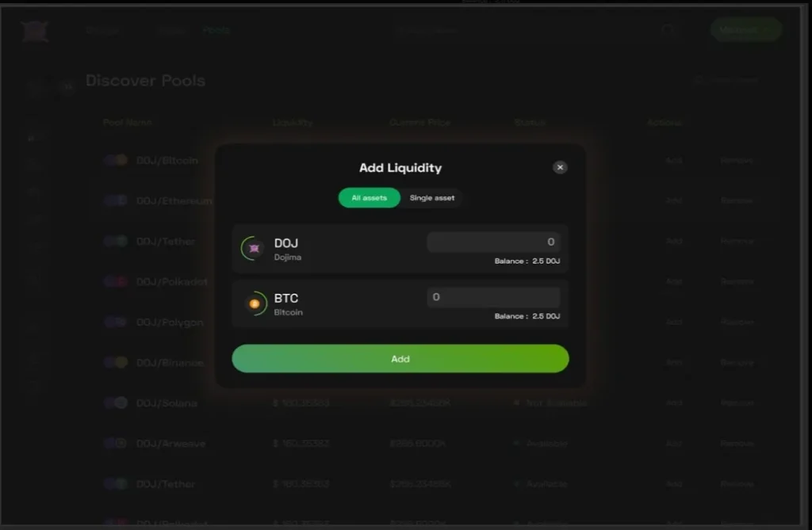The image size is (812, 530).
Task: Click the green Add button
Action: click(400, 359)
